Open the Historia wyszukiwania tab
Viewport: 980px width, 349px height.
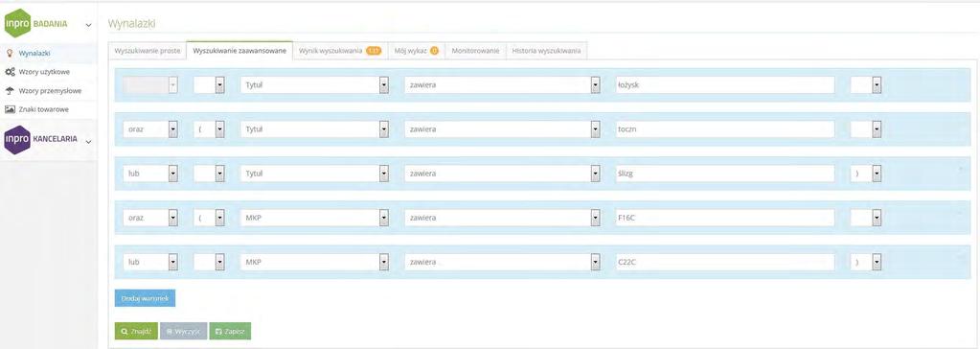546,51
